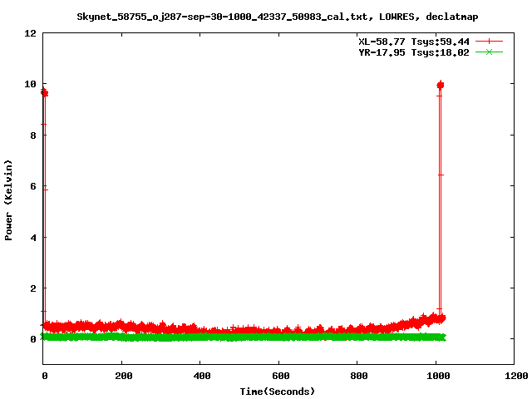The width and height of the screenshot is (532, 399).
Task: Select the YR-17.95 Tsys:18.02 legend label
Action: click(414, 52)
